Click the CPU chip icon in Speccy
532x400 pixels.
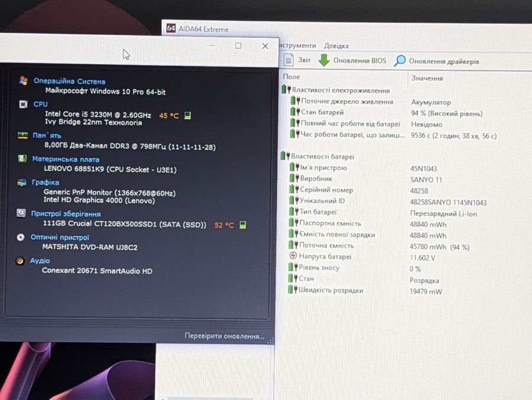tap(23, 104)
